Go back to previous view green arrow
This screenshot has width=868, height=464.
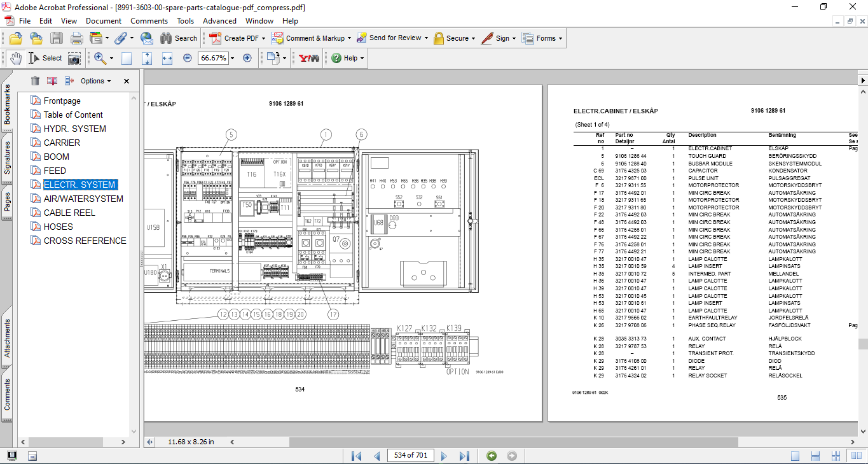point(491,456)
